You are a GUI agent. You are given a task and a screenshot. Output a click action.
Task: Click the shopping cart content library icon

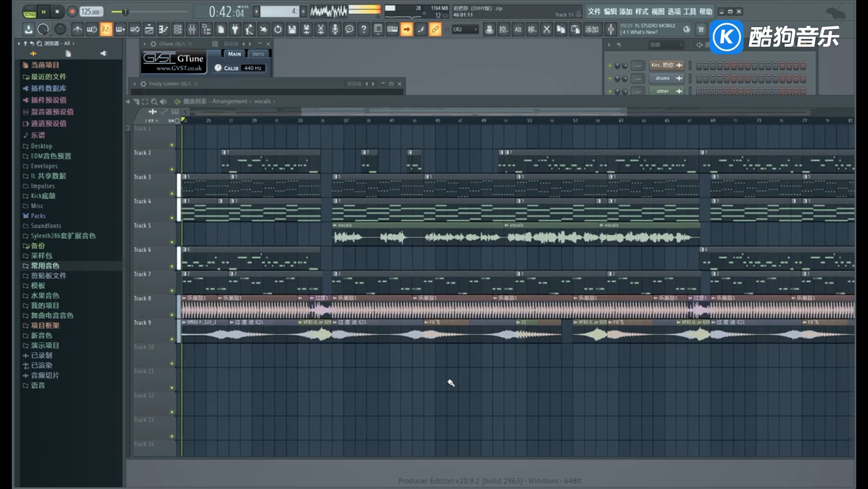(x=701, y=29)
